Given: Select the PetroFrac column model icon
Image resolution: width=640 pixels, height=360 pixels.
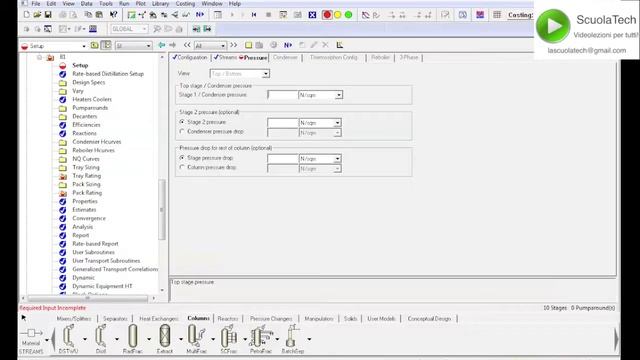Looking at the screenshot, I should click(x=261, y=336).
